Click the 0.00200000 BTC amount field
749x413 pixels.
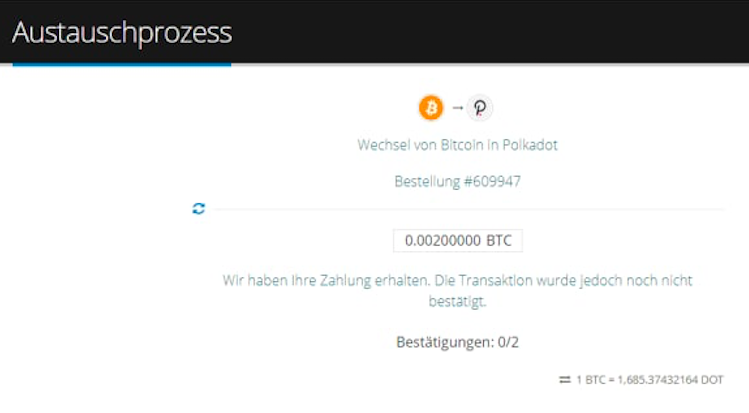click(458, 240)
